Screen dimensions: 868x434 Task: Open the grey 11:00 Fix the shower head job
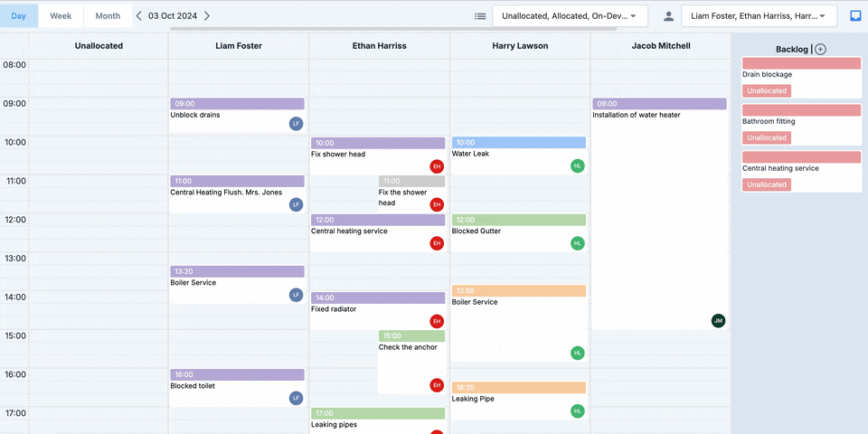coord(412,193)
